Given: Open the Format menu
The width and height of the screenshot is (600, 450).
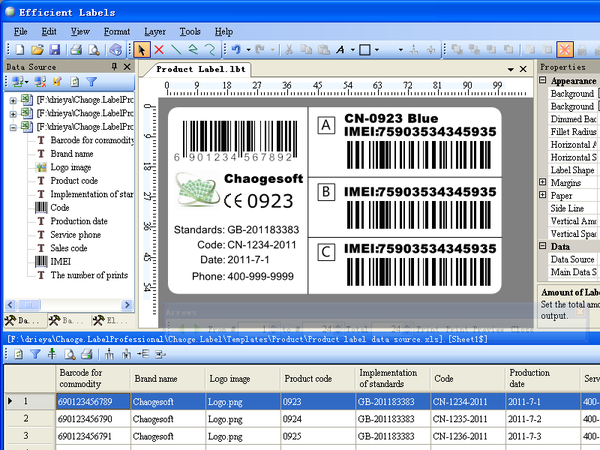Looking at the screenshot, I should click(117, 31).
